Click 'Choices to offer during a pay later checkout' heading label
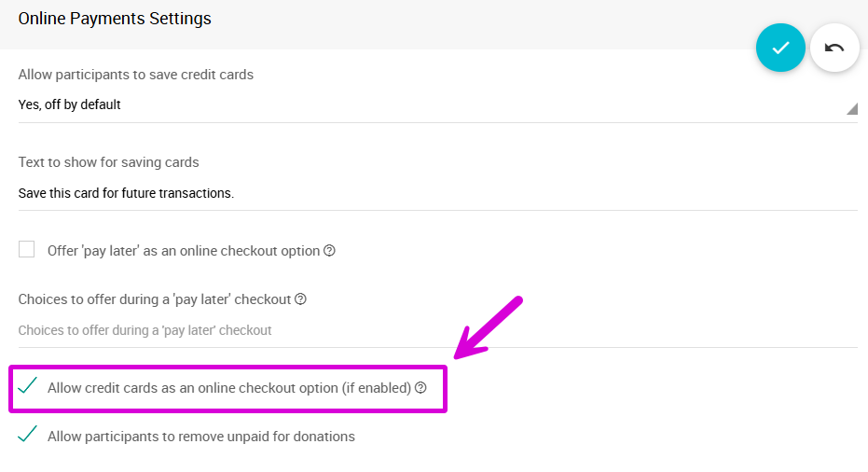The image size is (868, 472). coord(155,299)
